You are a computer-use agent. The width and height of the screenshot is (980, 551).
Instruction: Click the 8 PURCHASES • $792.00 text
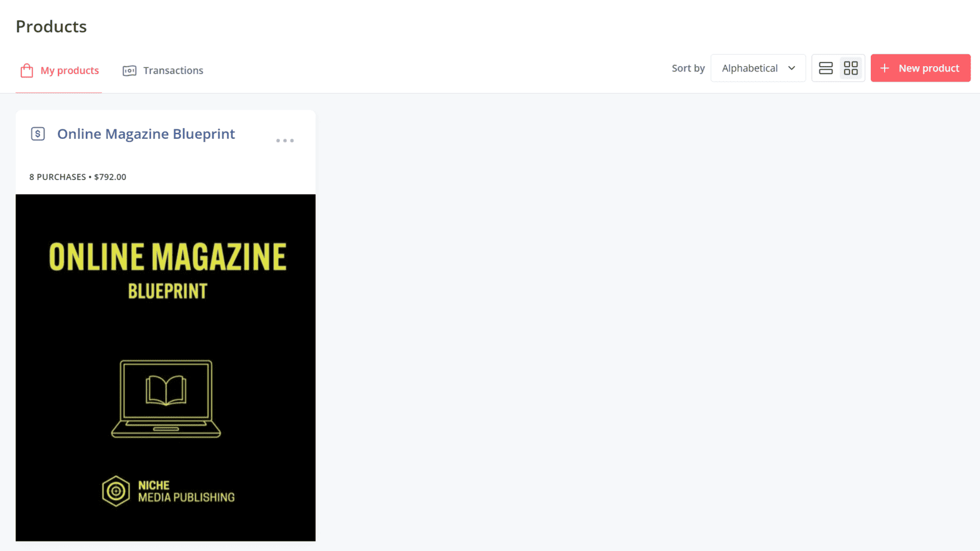coord(78,177)
